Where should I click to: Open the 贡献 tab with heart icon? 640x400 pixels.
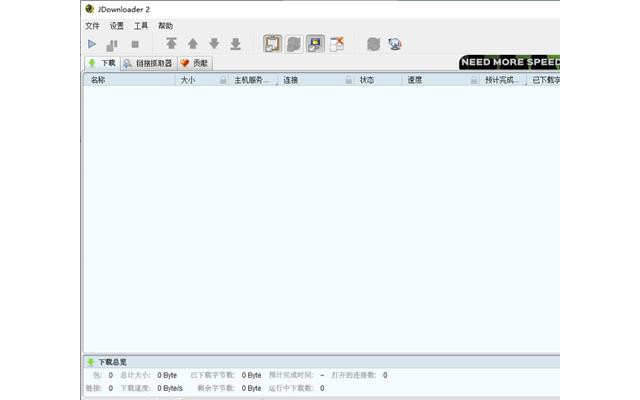pos(195,63)
